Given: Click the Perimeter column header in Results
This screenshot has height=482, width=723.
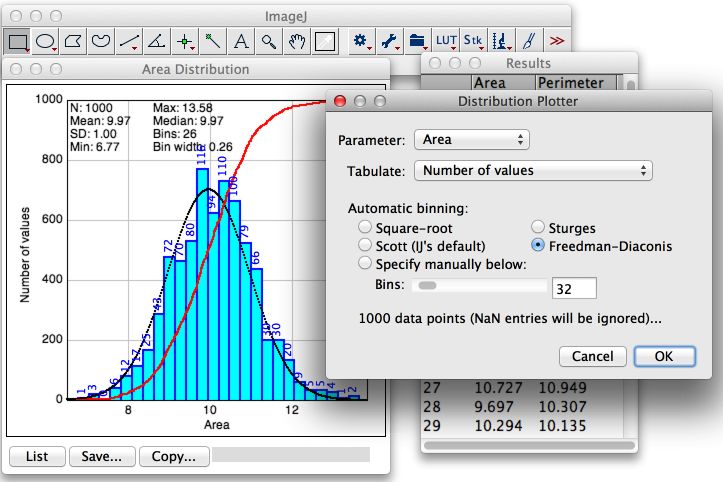Looking at the screenshot, I should pos(576,83).
